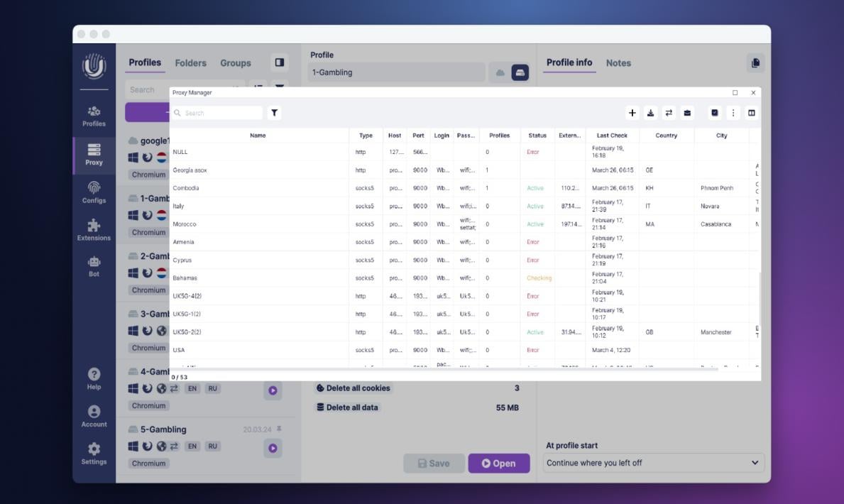Open the Configs fingerprint section in sidebar
The width and height of the screenshot is (844, 504).
(94, 192)
